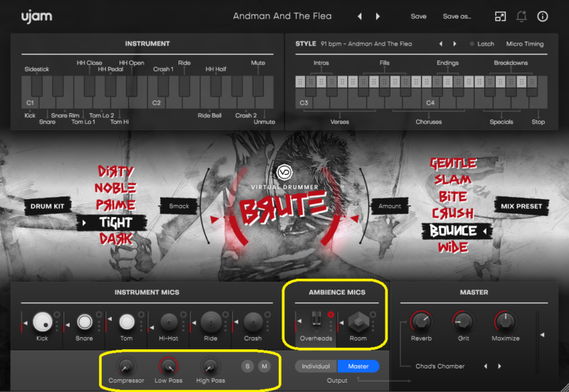
Task: Open Micro Timing settings
Action: click(525, 44)
